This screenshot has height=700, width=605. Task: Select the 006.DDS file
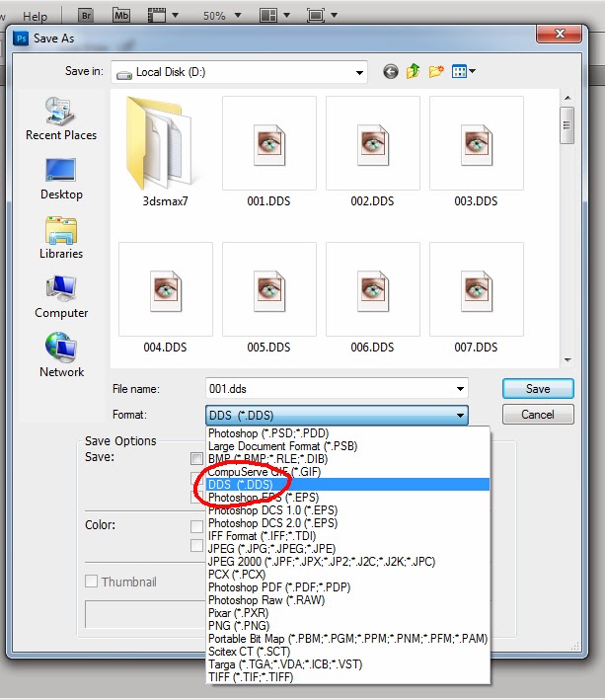coord(372,298)
